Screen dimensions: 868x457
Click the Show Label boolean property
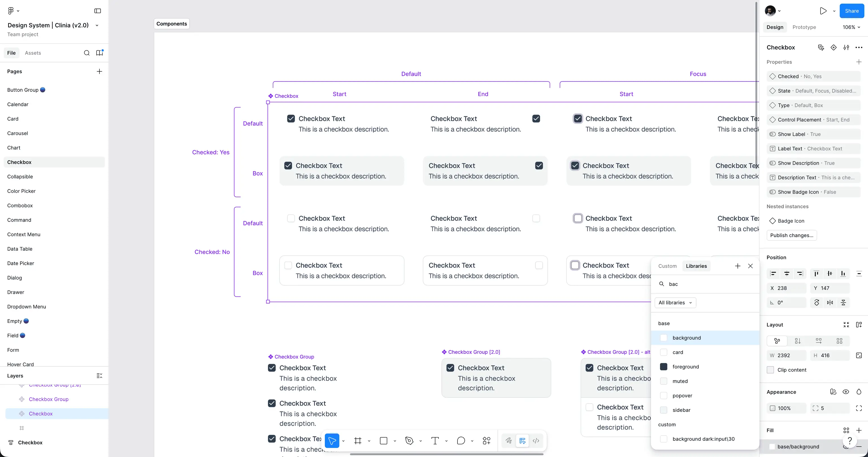[813, 134]
